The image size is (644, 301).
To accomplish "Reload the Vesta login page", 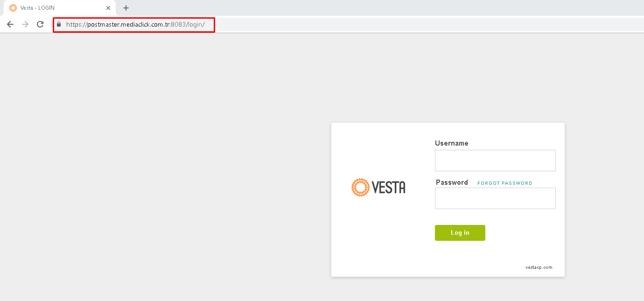I will point(40,24).
